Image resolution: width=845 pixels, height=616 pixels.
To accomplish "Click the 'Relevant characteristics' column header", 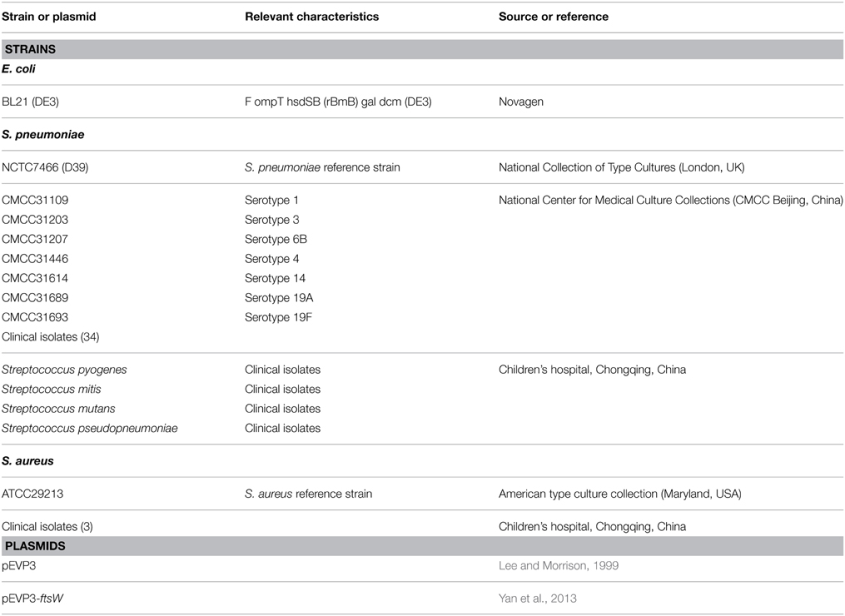I will pos(311,17).
